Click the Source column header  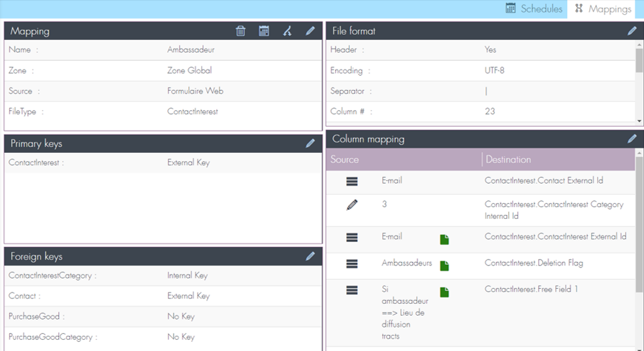(345, 159)
